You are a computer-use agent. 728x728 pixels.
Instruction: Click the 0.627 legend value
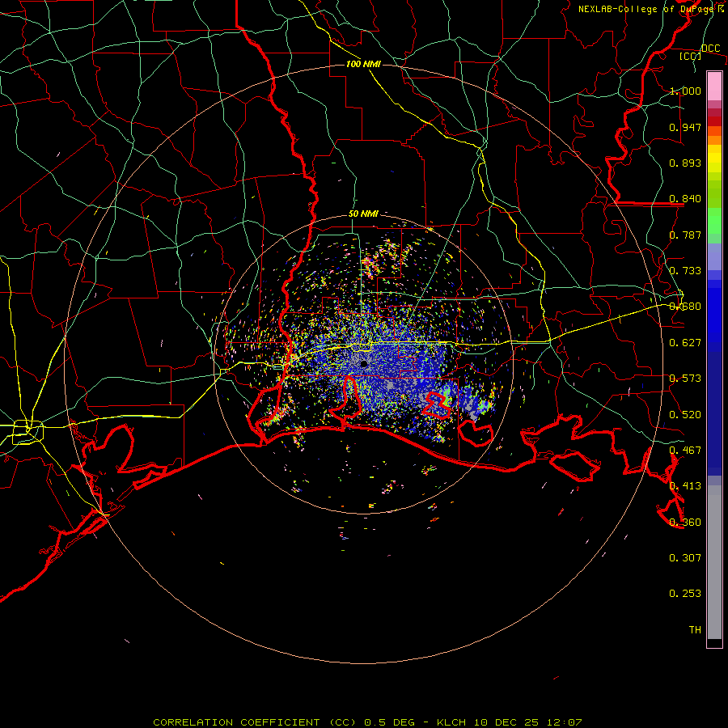click(x=685, y=343)
